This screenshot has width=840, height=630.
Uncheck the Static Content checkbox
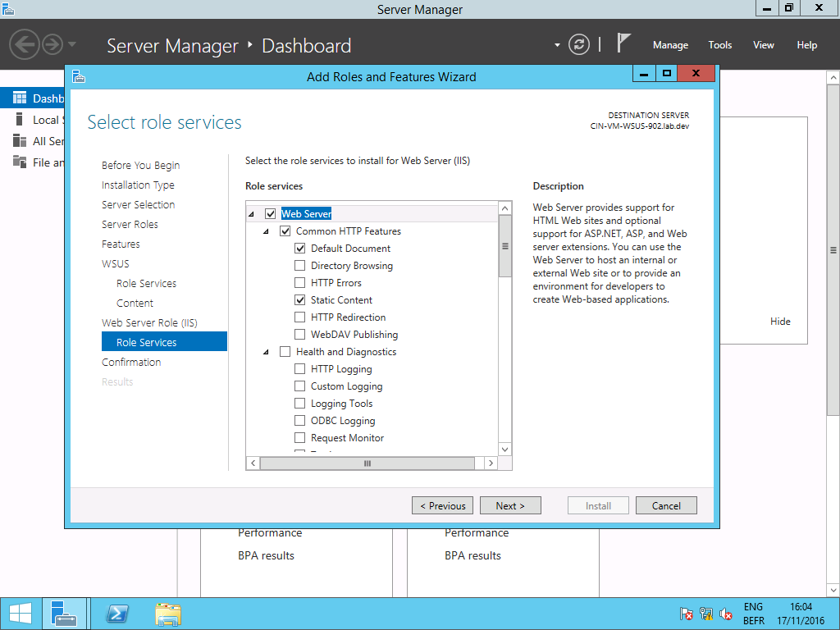pos(300,299)
